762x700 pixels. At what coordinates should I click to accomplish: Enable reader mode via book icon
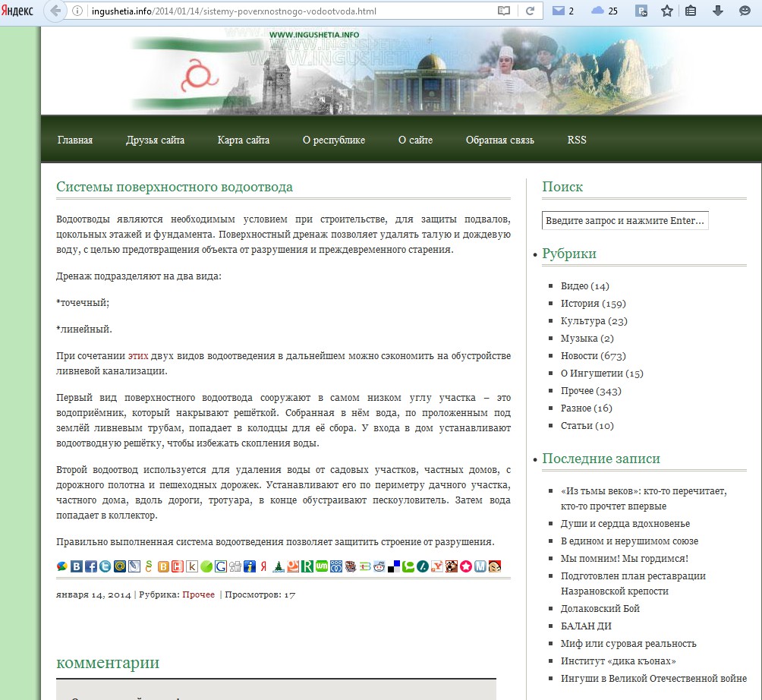[x=504, y=11]
